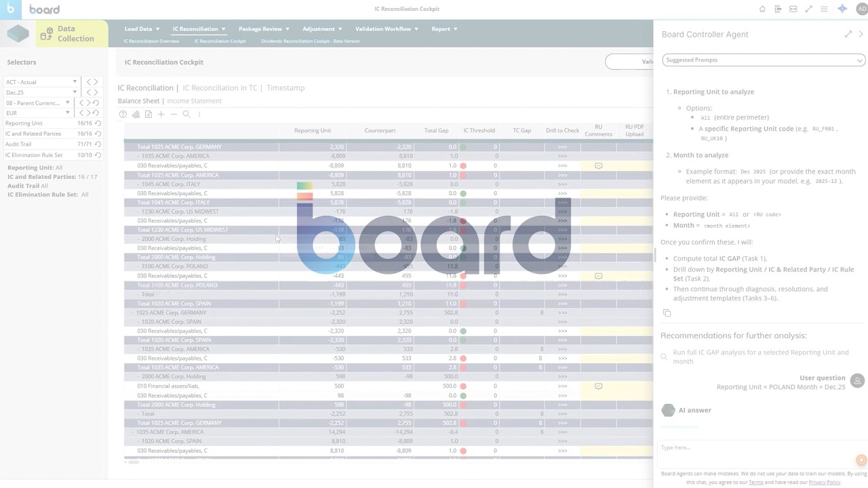868x488 pixels.
Task: Click the plus icon in the grid toolbar
Action: tap(161, 115)
